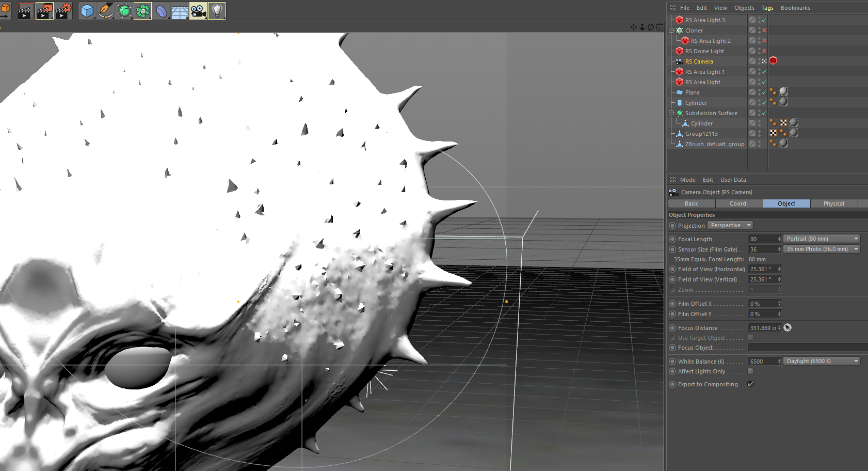
Task: Click the Plane material sphere tag
Action: coord(783,92)
